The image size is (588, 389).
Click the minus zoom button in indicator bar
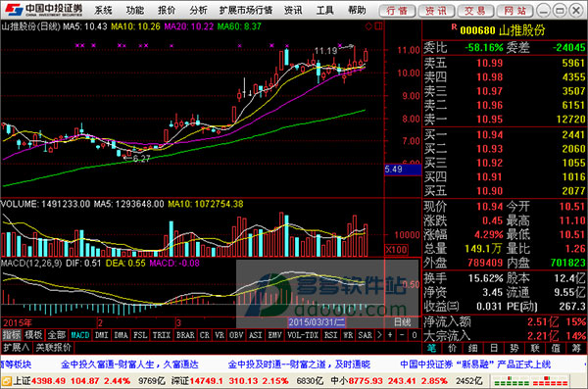coord(402,335)
